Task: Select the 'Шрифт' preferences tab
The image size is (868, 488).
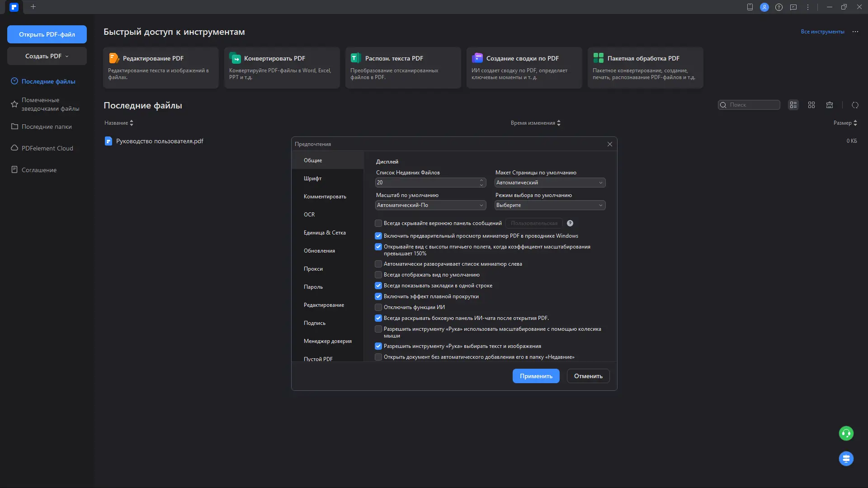Action: pos(312,178)
